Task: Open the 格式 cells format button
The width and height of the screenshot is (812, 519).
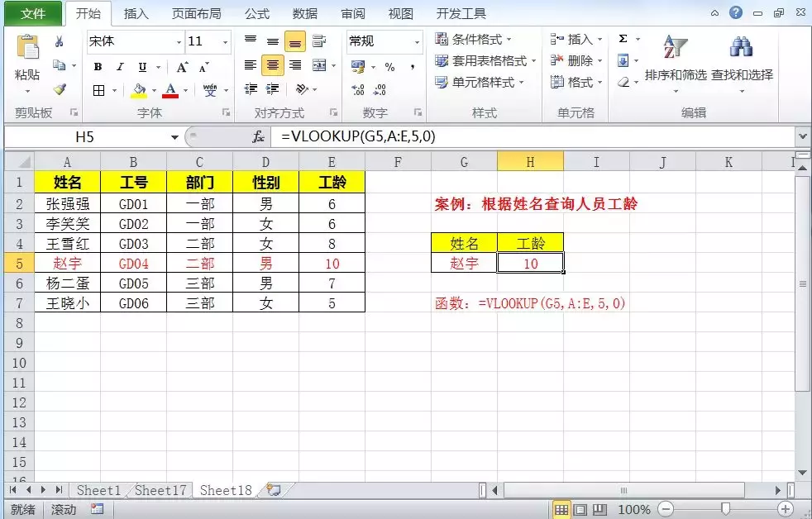Action: coord(576,83)
